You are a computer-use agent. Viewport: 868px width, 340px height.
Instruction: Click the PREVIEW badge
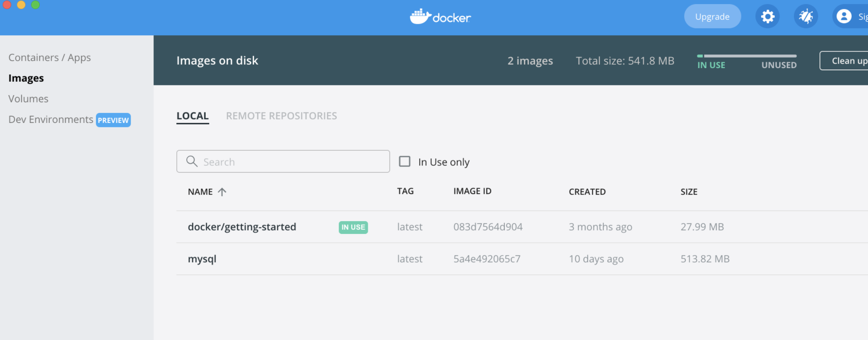coord(113,120)
